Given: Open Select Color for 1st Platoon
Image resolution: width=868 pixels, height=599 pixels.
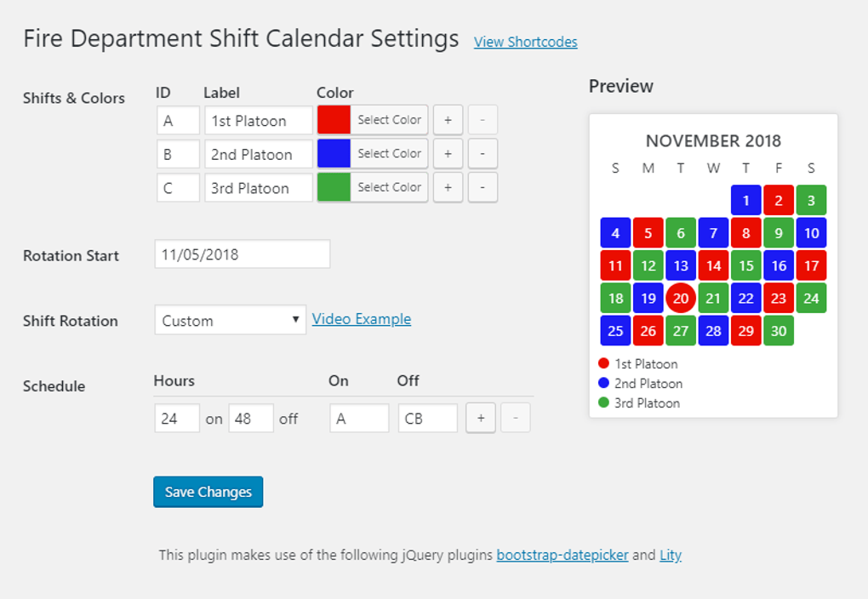Looking at the screenshot, I should [x=389, y=119].
